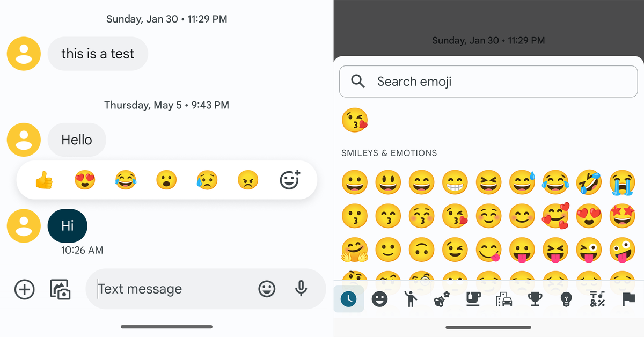The width and height of the screenshot is (644, 337).
Task: Click the Search emoji field
Action: point(488,82)
